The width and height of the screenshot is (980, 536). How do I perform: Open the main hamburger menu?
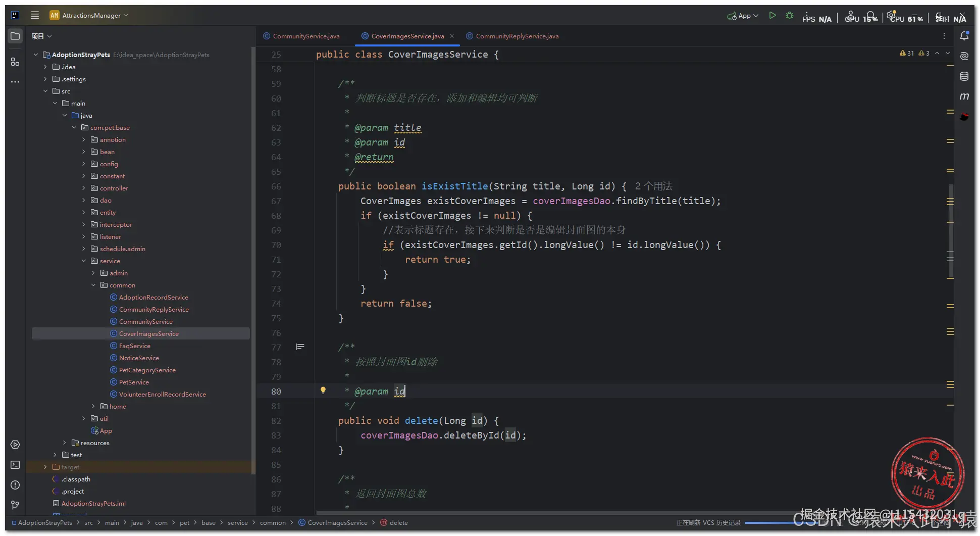coord(35,15)
